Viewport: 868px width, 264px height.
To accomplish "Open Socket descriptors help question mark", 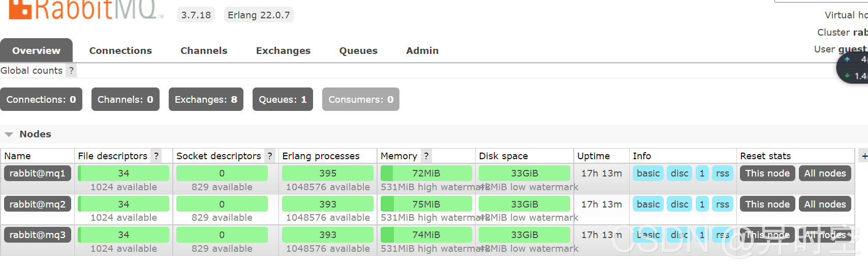I will (x=270, y=156).
